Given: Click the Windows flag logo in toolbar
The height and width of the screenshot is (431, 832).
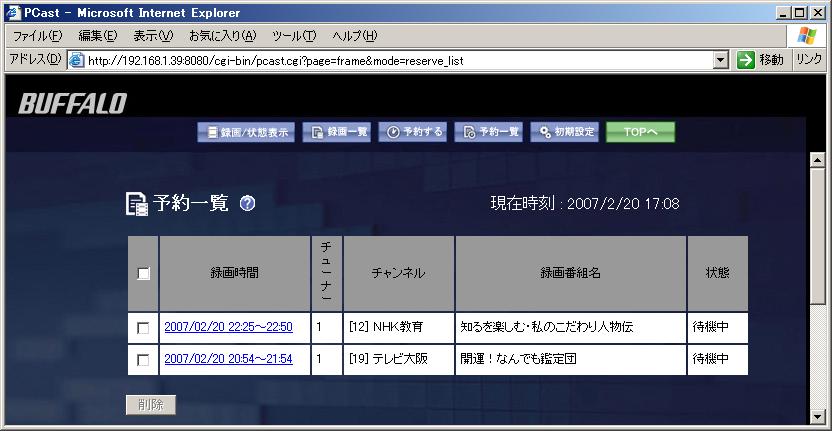Looking at the screenshot, I should coord(807,36).
